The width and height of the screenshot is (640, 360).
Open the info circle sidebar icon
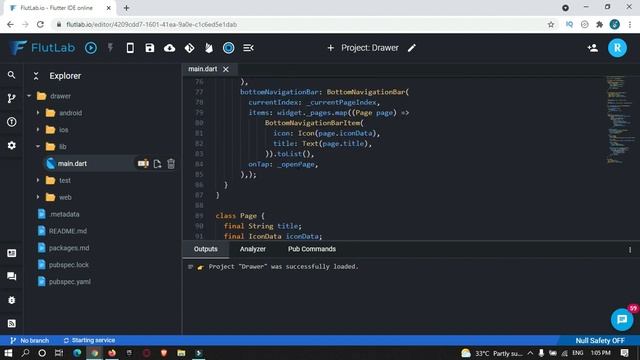click(11, 122)
